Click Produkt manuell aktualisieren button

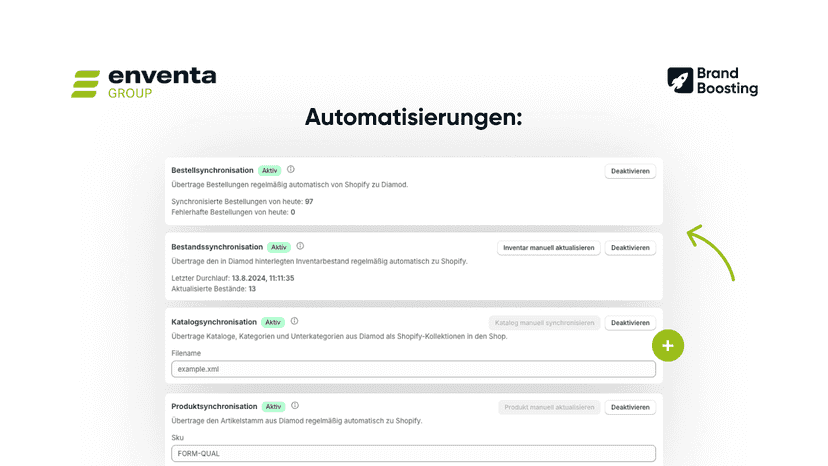point(549,407)
